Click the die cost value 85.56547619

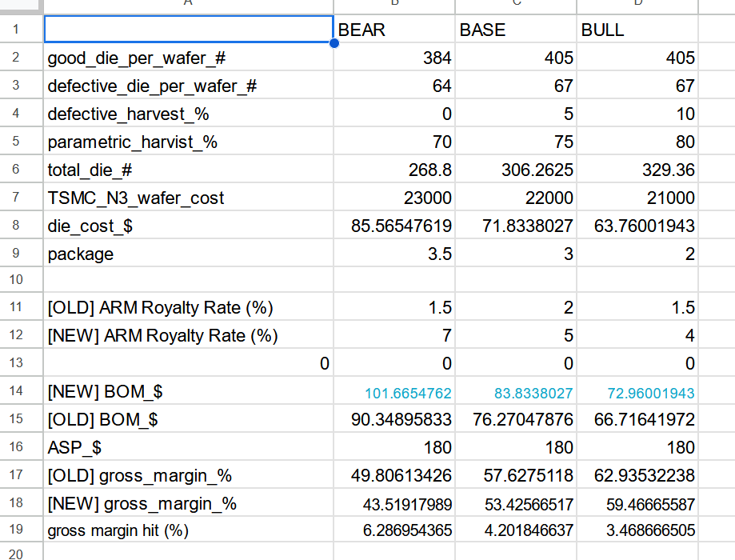coord(394,225)
